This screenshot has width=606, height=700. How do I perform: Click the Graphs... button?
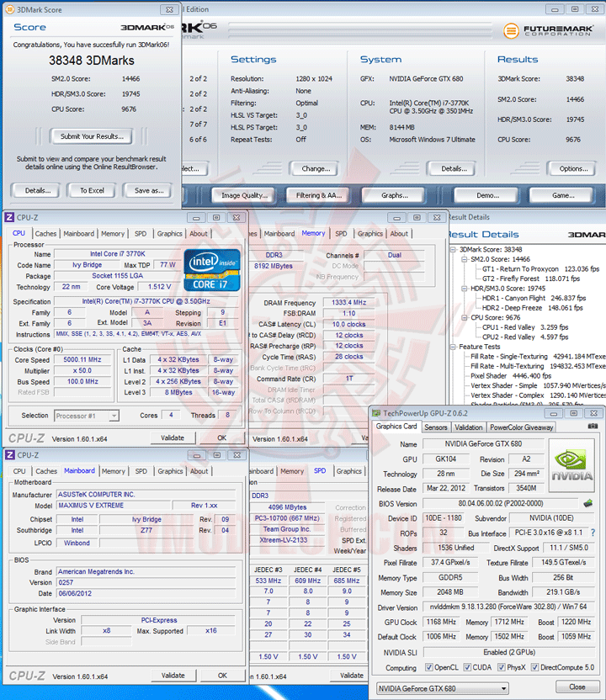[395, 195]
